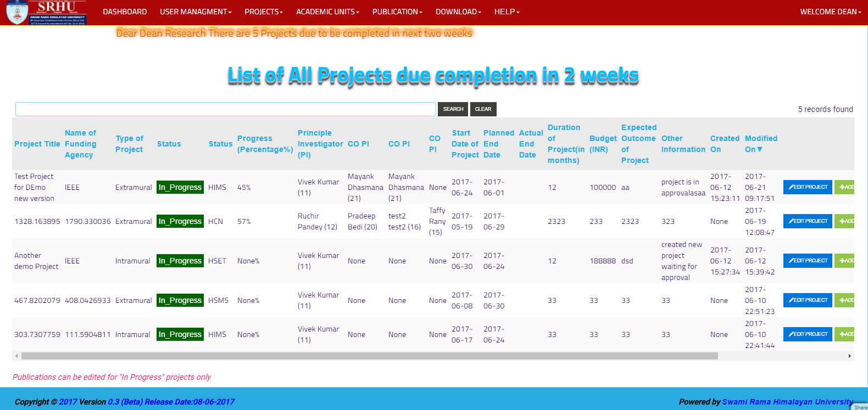Viewport: 868px width, 410px height.
Task: Focus the project search input field
Action: (226, 109)
